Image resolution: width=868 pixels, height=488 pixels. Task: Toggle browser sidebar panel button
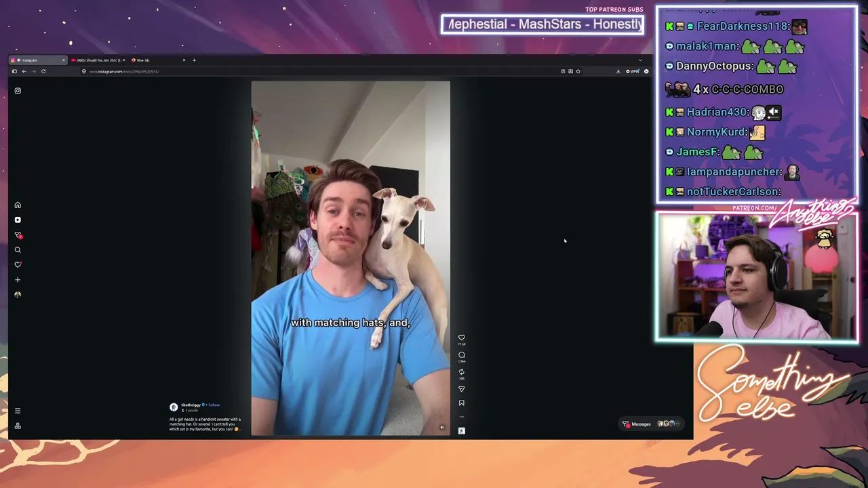14,71
